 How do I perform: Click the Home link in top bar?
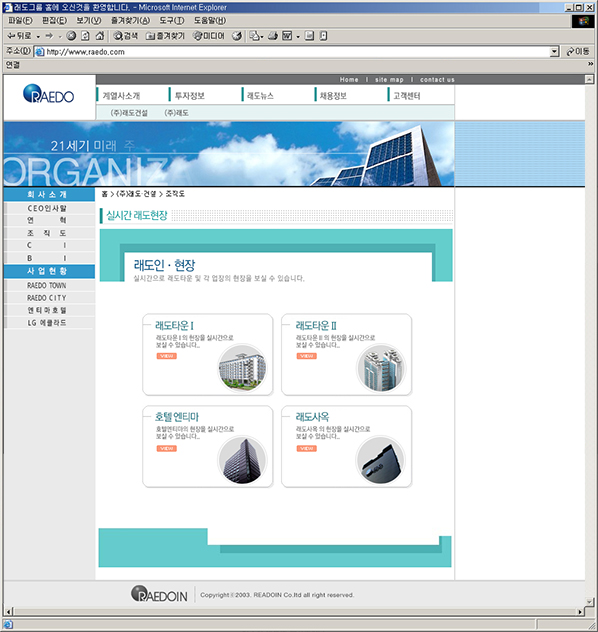point(349,79)
